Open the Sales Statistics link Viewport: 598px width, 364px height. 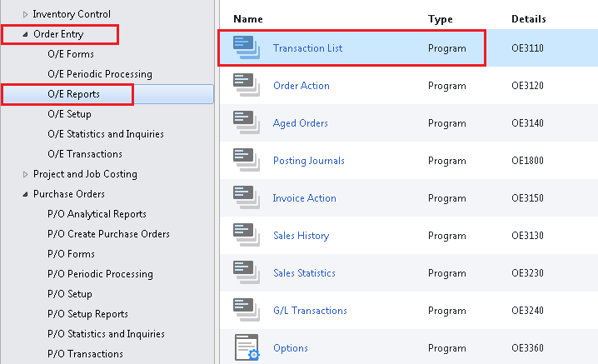pyautogui.click(x=304, y=273)
